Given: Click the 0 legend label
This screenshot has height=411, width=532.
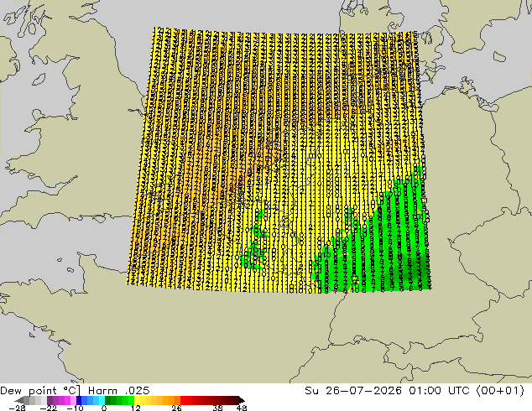Looking at the screenshot, I should pos(104,408).
